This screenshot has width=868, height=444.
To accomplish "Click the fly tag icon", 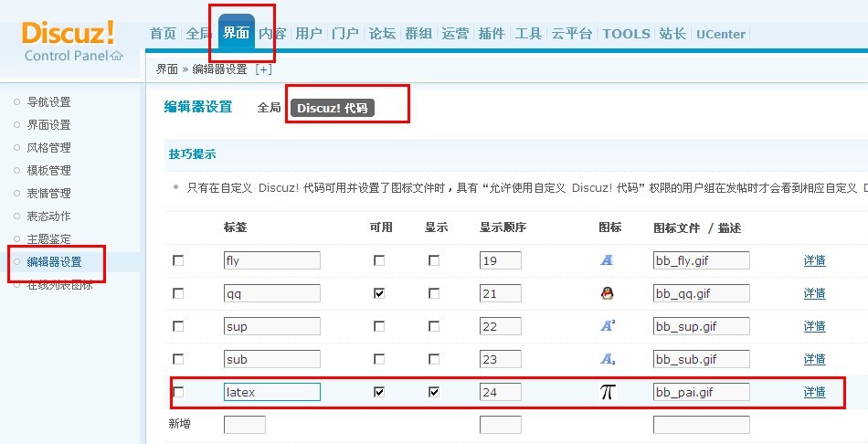I will tap(608, 260).
